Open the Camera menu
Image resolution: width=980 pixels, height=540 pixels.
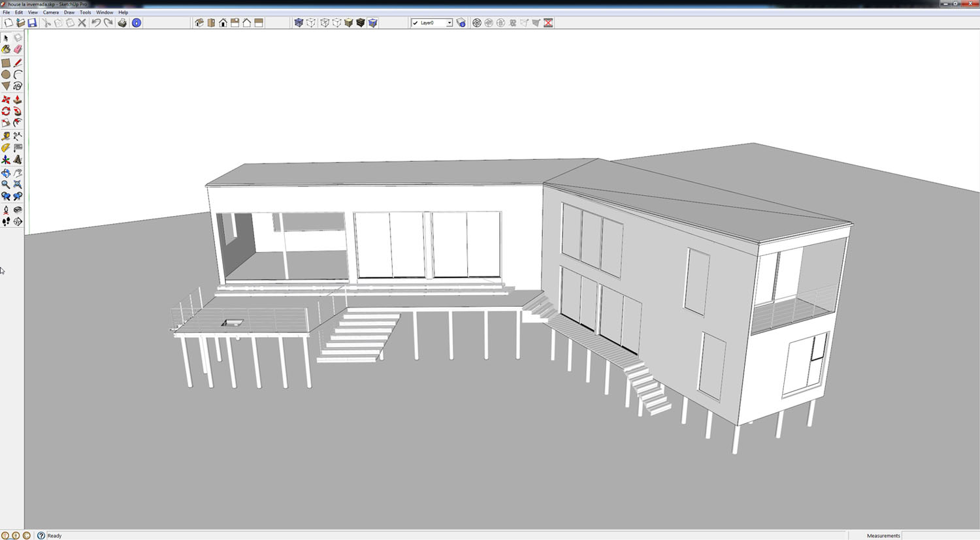click(50, 12)
